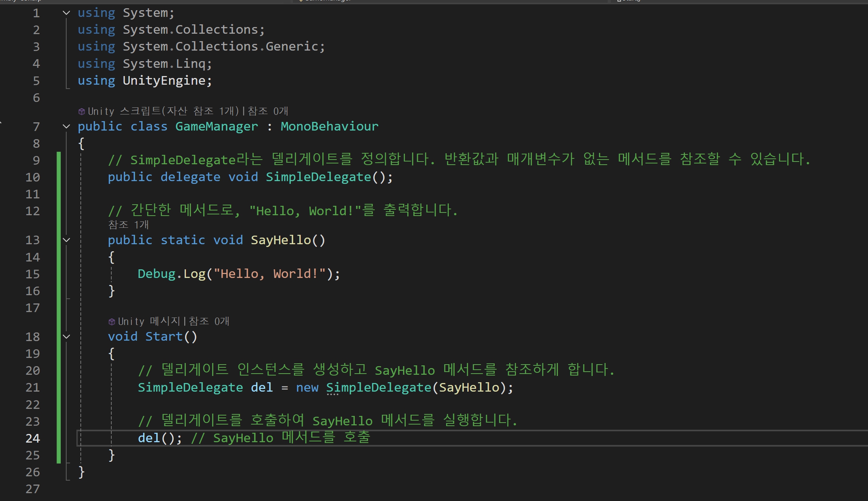
Task: Click the SayHello method name on line 13
Action: 281,240
